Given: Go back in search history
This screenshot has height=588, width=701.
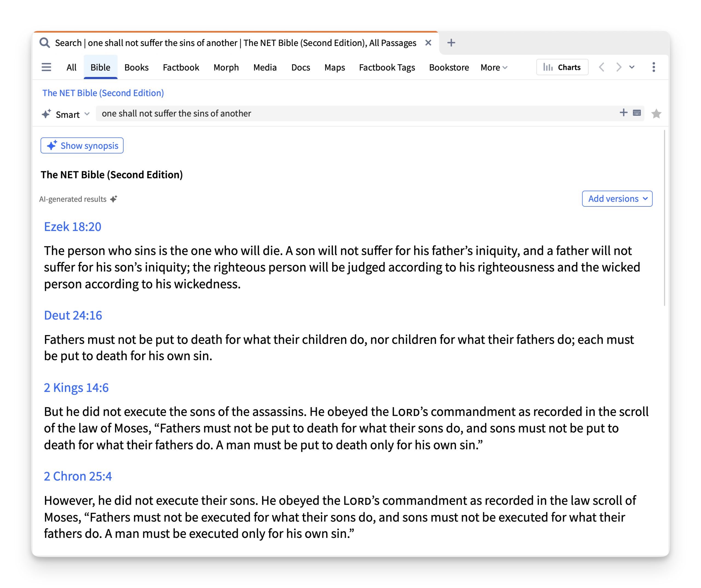Looking at the screenshot, I should [602, 67].
